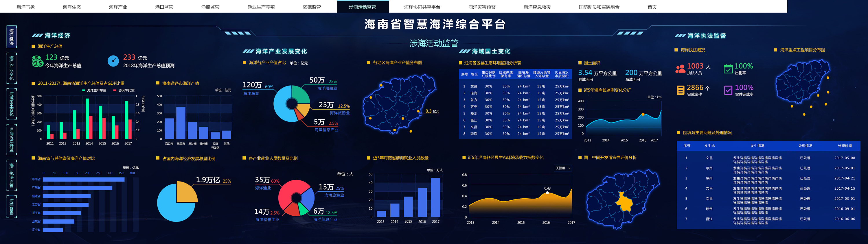Click row 5 陵水 in the ecology table

[x=515, y=113]
